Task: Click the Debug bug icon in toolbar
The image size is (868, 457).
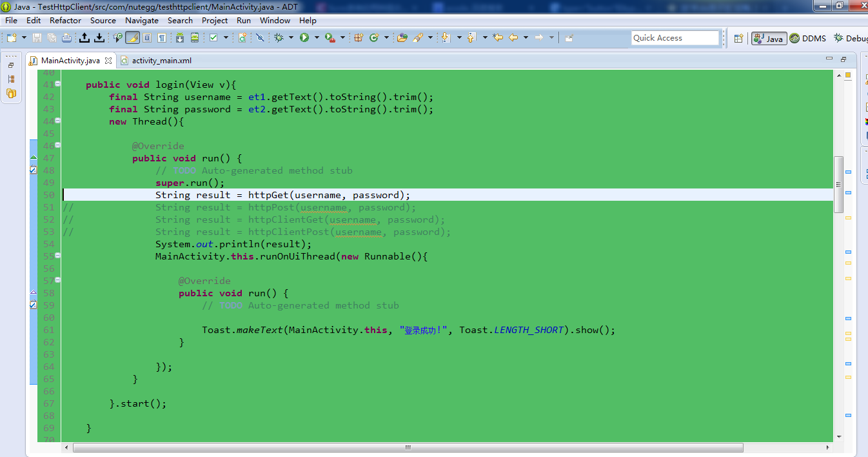Action: pyautogui.click(x=279, y=38)
